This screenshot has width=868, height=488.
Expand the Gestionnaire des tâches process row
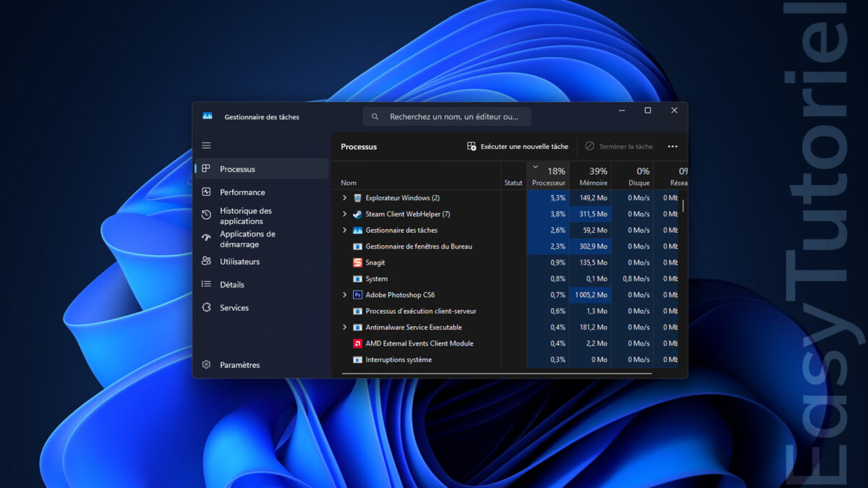click(344, 230)
